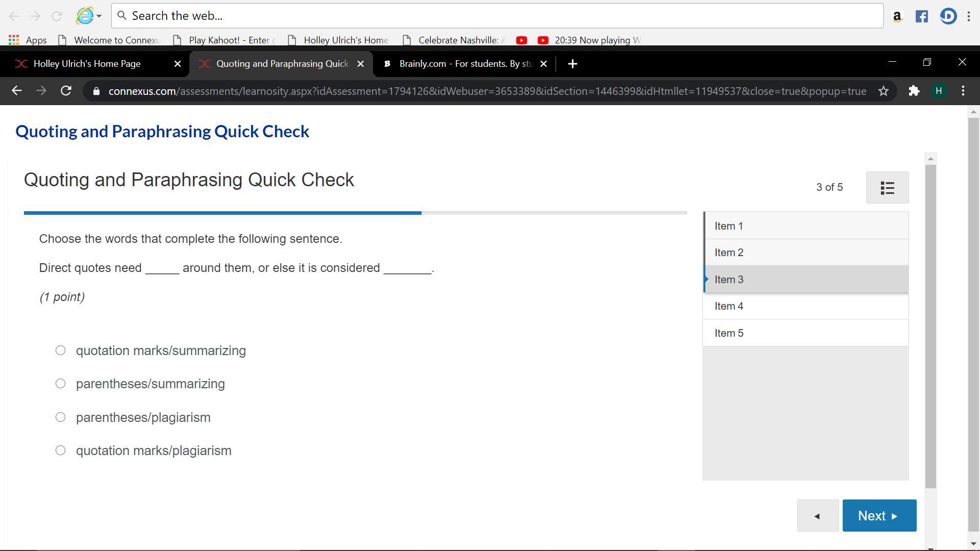Choose parentheses/plagiarism radio button
This screenshot has width=980, height=551.
[60, 417]
